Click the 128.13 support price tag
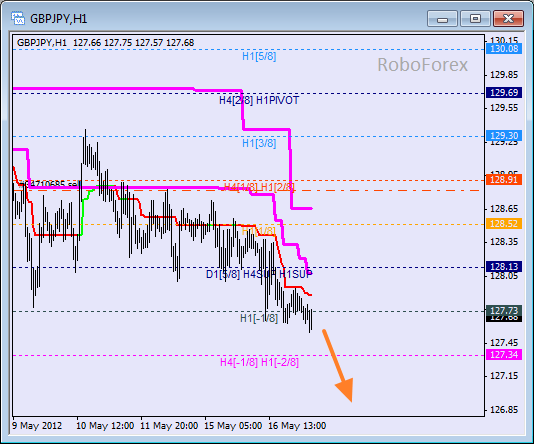This screenshot has width=534, height=444. pos(504,267)
